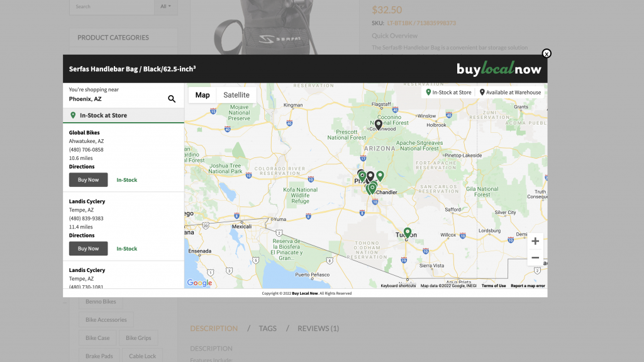644x362 pixels.
Task: Close the Buy Local Now popup
Action: pos(547,54)
